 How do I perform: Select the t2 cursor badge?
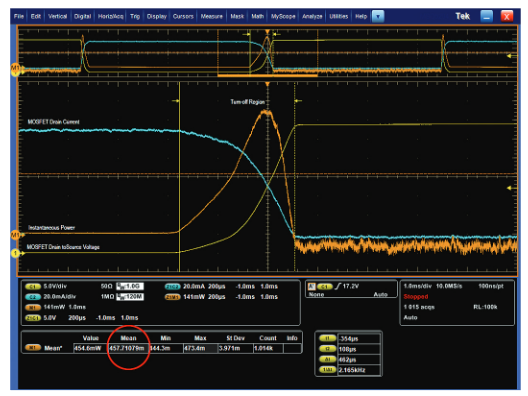click(328, 349)
